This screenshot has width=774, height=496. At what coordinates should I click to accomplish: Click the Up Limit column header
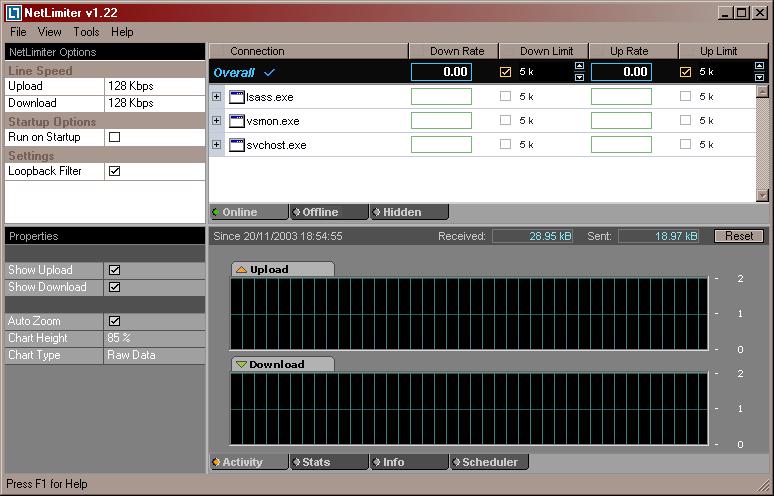[724, 51]
